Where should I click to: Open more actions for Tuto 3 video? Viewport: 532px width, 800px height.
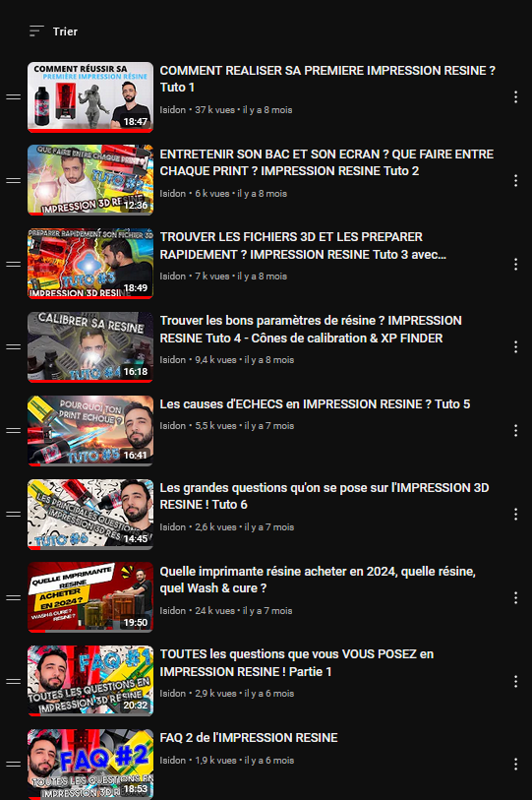[x=515, y=265]
